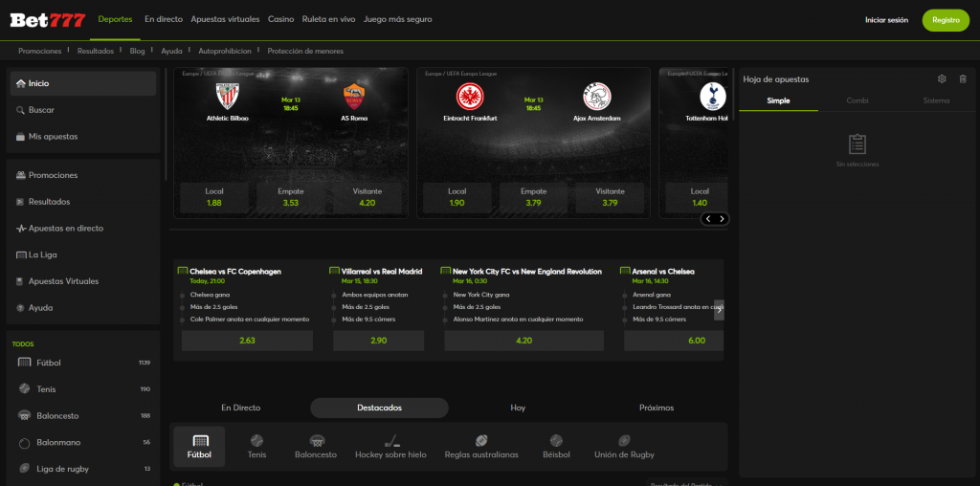Clear bet slip with trash icon
Screen dimensions: 980x486
963,78
